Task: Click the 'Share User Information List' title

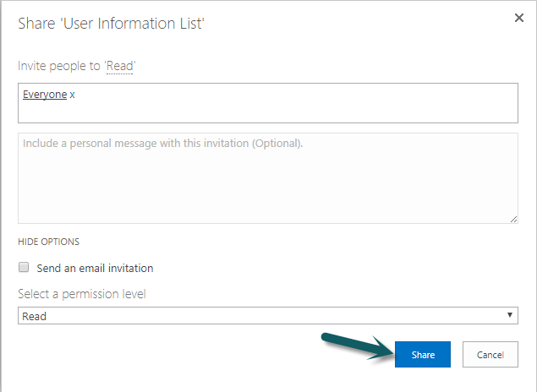Action: tap(111, 24)
